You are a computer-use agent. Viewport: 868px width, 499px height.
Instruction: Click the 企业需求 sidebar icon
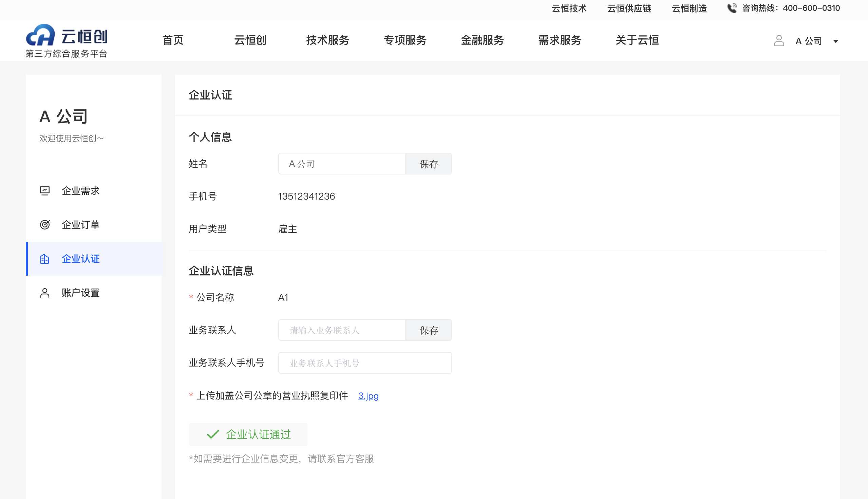pyautogui.click(x=44, y=191)
